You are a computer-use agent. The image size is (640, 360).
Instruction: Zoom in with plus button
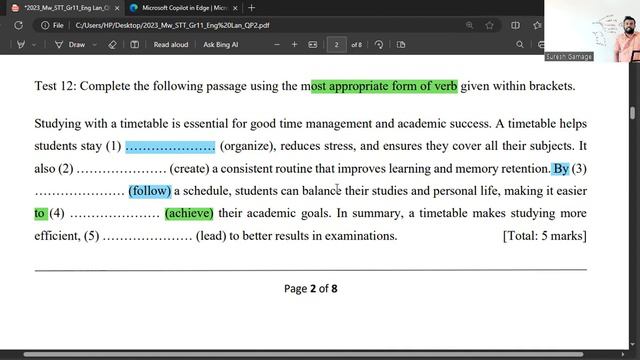pos(294,44)
